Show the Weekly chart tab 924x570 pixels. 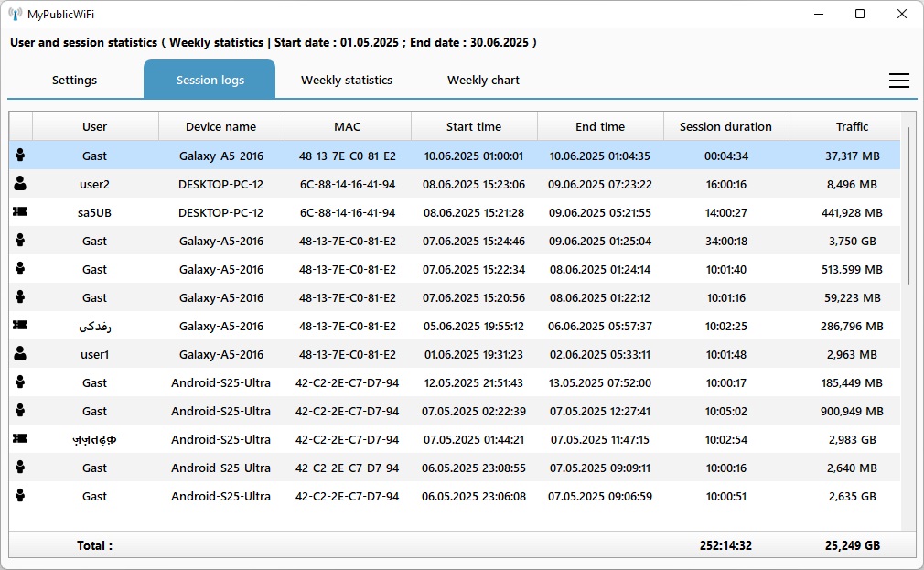point(483,80)
